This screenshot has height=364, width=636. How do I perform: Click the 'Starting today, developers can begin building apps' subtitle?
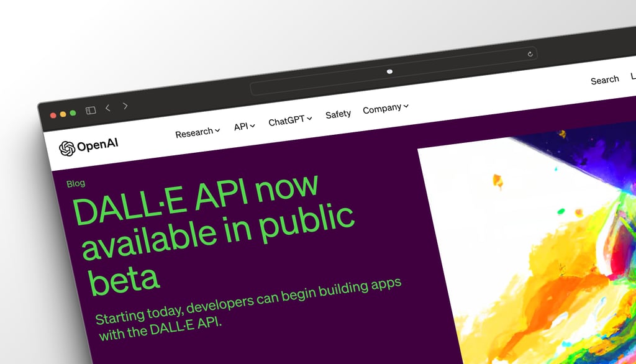248,308
